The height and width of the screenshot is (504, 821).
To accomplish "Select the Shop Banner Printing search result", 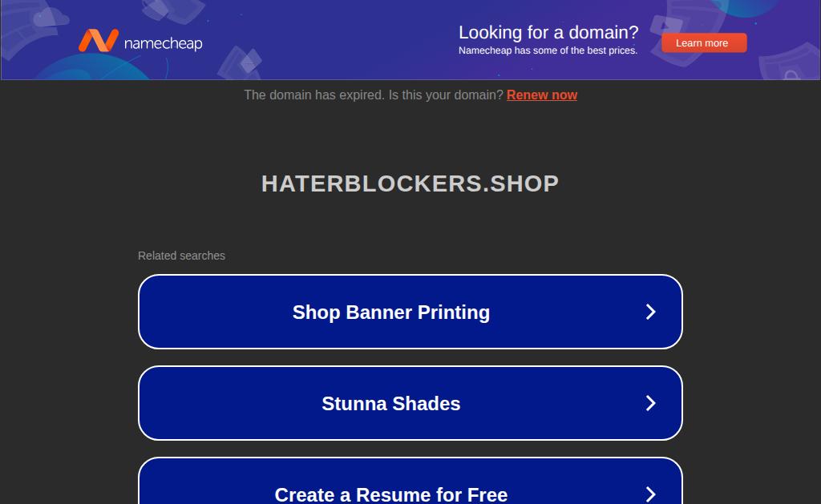I will (x=410, y=312).
